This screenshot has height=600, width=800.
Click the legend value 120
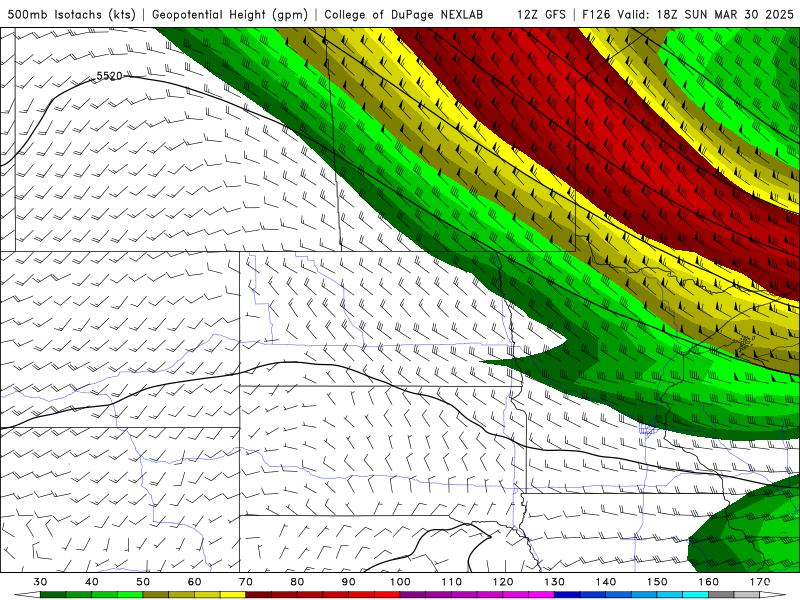click(503, 582)
